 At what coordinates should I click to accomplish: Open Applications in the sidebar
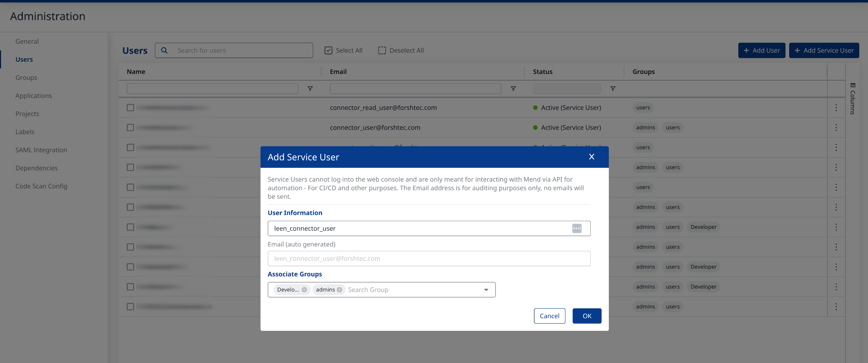click(34, 96)
